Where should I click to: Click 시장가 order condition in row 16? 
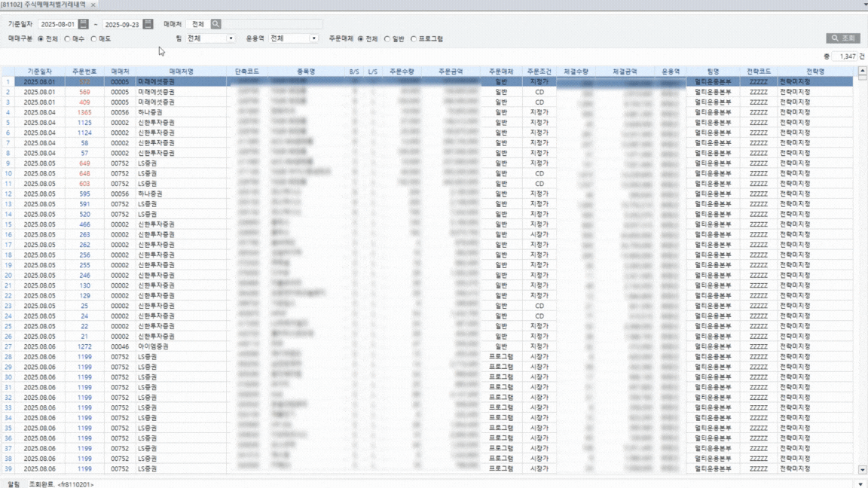point(539,235)
